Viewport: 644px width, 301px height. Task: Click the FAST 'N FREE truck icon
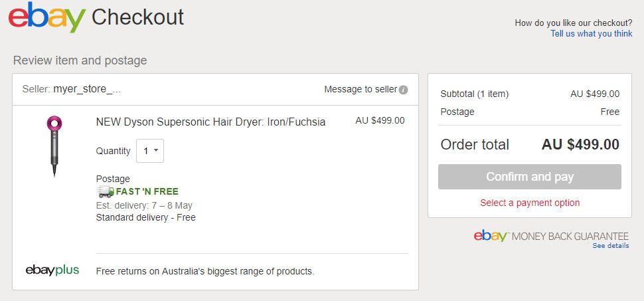105,191
